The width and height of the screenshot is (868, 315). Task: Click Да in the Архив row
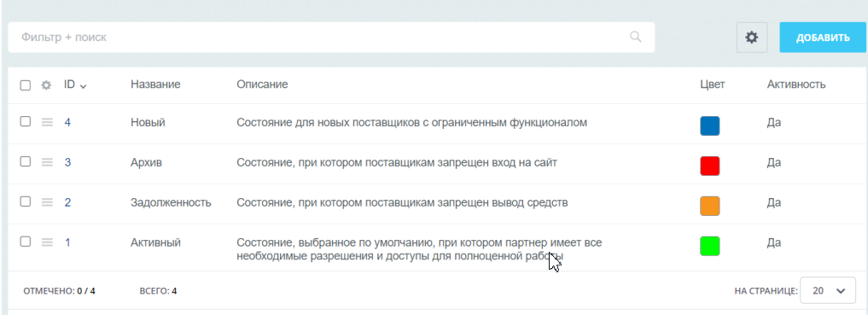click(774, 162)
